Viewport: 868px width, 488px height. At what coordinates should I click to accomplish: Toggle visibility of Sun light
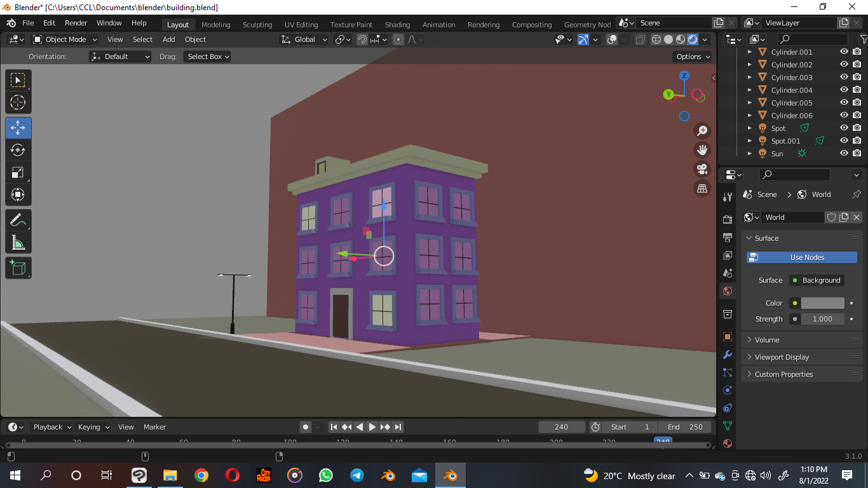pyautogui.click(x=844, y=154)
